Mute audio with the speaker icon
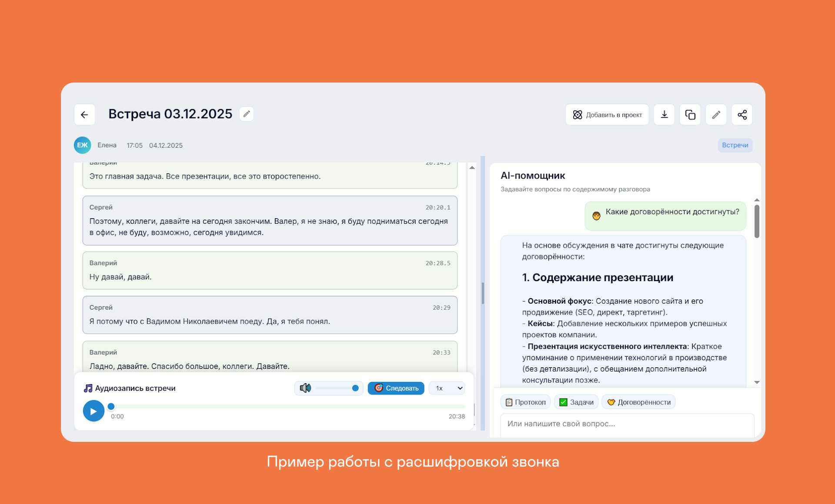835x504 pixels. pos(305,388)
